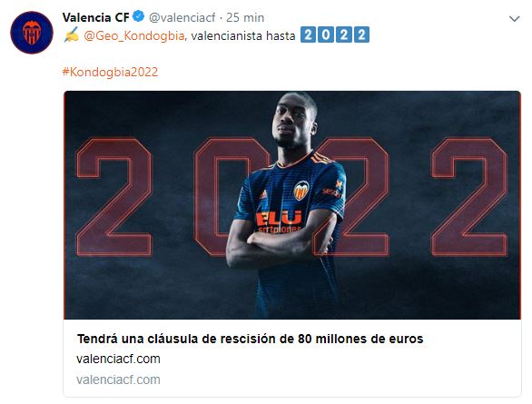
Task: Click the last blue digit 2 emoji
Action: point(361,34)
